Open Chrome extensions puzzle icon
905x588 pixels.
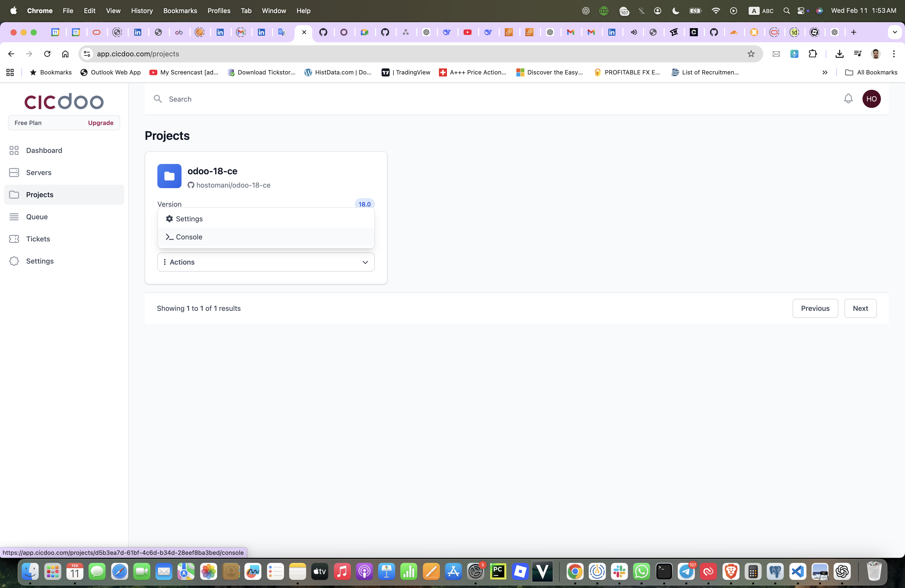click(812, 54)
